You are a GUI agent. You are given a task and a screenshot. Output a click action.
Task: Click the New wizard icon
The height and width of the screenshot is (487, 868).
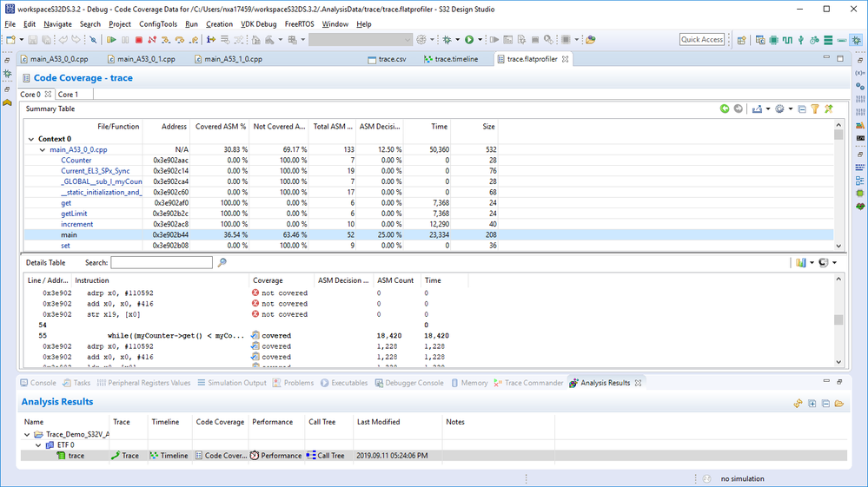pyautogui.click(x=10, y=40)
